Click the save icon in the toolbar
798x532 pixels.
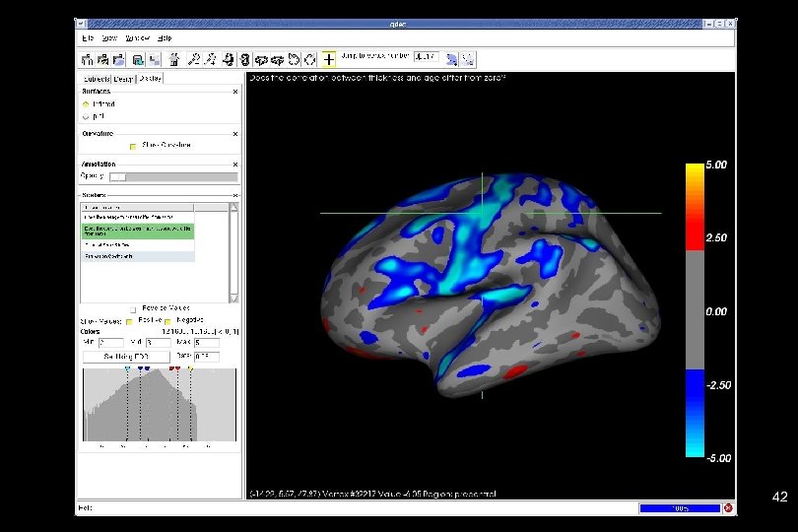(139, 58)
